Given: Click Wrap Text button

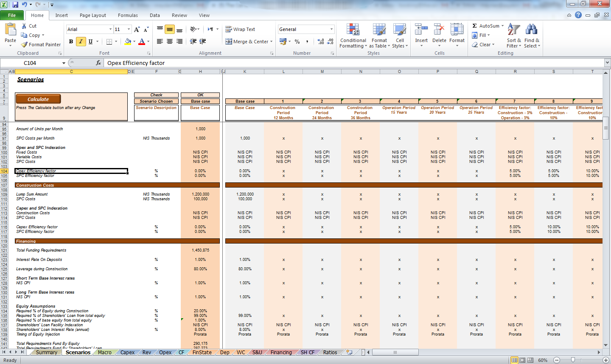Looking at the screenshot, I should [240, 29].
